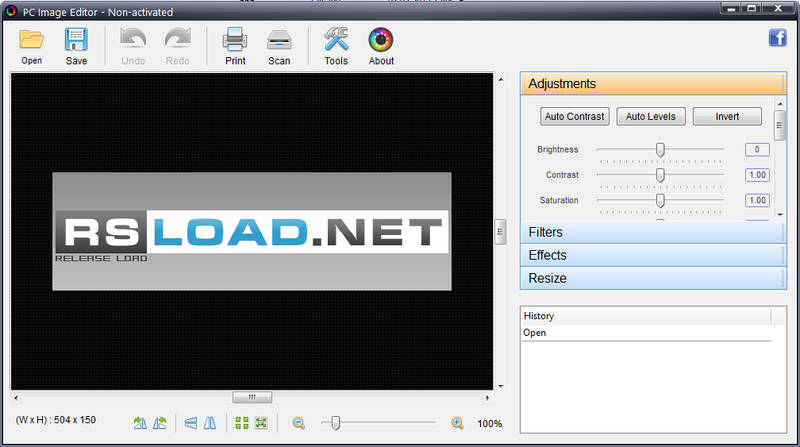
Task: Click the RSLOAD.NET image on canvas
Action: (252, 231)
